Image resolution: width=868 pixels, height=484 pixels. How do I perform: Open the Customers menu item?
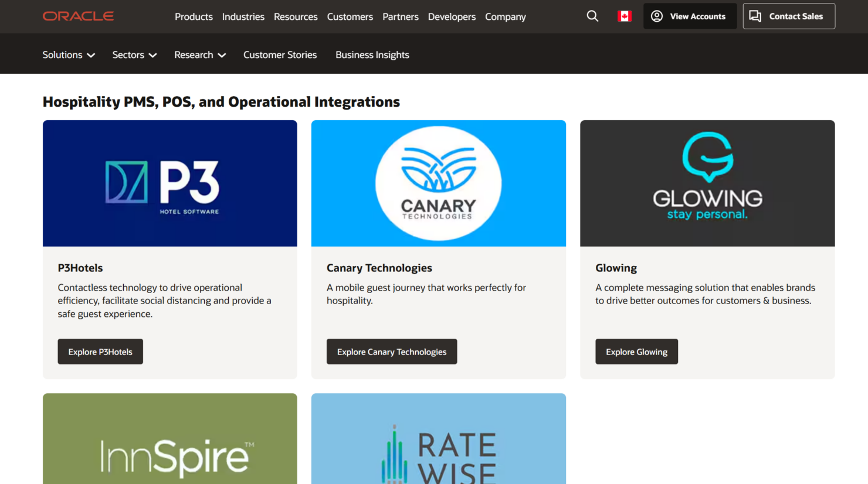point(350,16)
